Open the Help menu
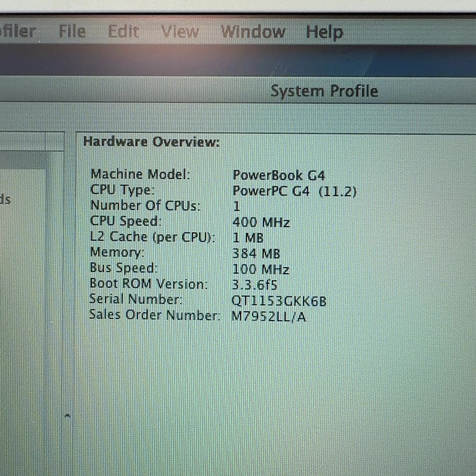476x476 pixels. click(324, 33)
